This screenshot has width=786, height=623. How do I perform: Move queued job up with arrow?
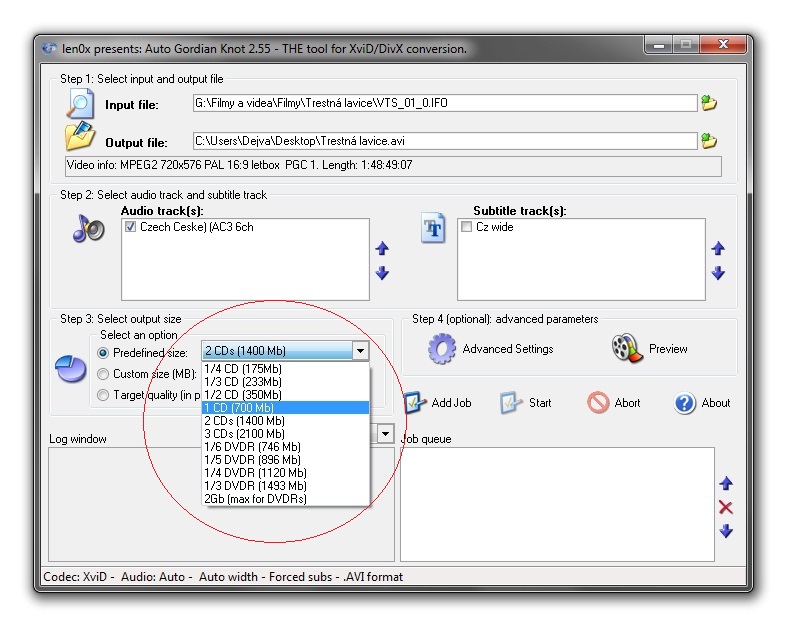click(x=726, y=484)
